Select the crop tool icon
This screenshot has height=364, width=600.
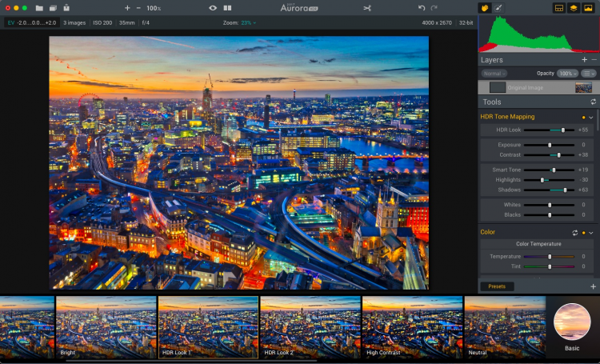pos(366,7)
